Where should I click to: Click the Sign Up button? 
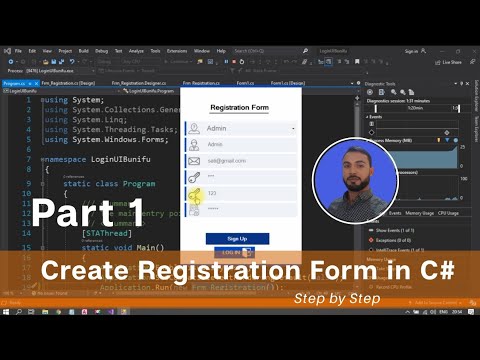(237, 239)
